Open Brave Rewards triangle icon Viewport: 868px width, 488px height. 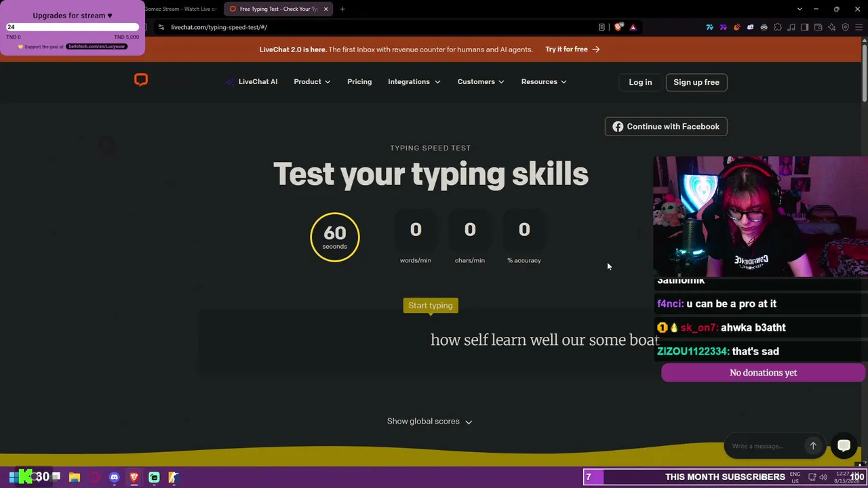click(633, 27)
